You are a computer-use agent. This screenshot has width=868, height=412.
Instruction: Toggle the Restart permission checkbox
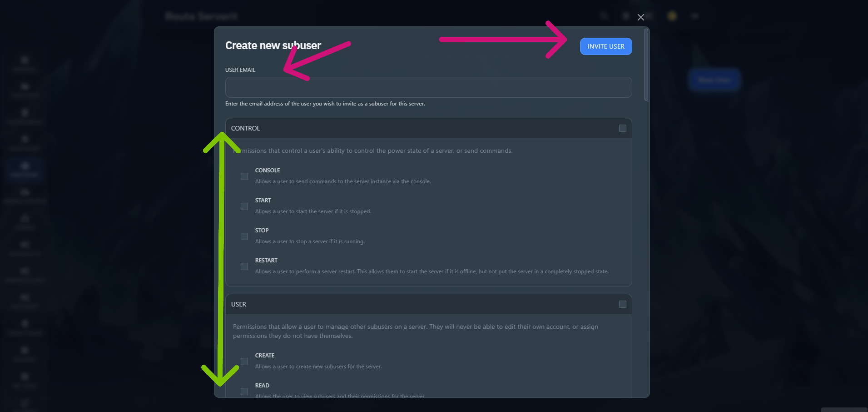[x=244, y=266]
